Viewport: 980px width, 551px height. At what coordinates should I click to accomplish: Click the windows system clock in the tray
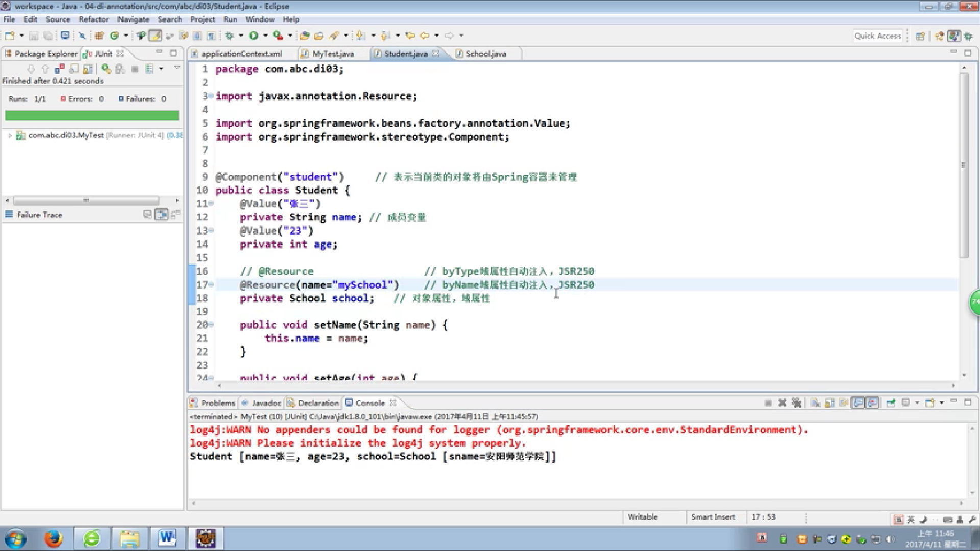(x=936, y=539)
